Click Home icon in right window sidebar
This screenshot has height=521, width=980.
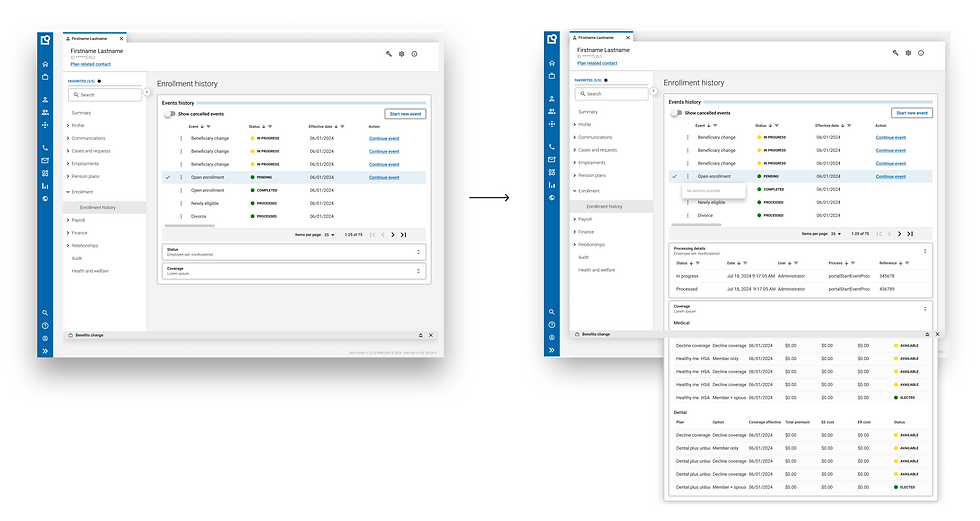pos(552,63)
